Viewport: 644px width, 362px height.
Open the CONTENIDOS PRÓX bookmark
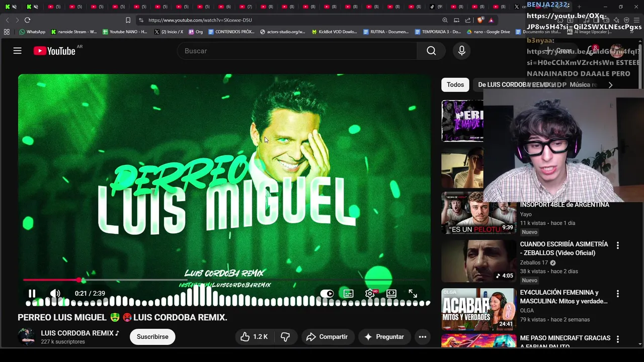tap(231, 32)
